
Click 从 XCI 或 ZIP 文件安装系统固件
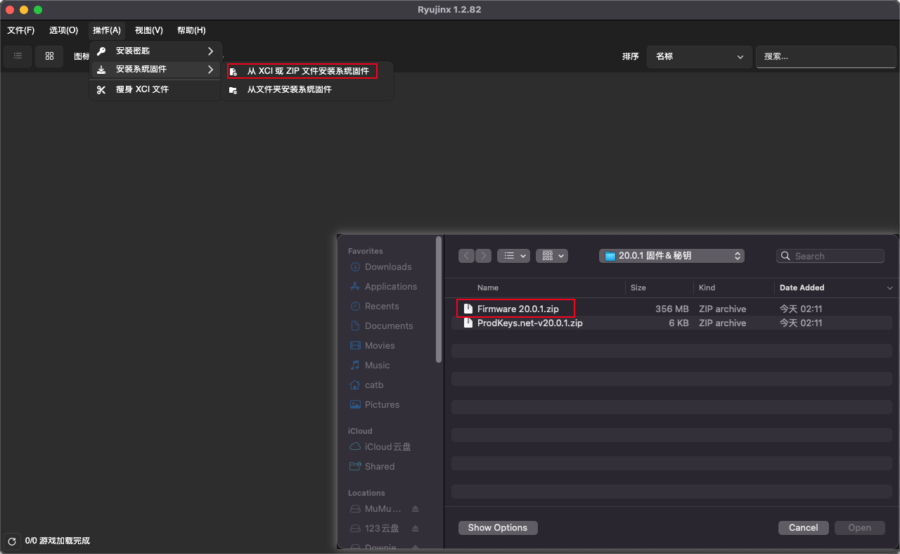302,71
